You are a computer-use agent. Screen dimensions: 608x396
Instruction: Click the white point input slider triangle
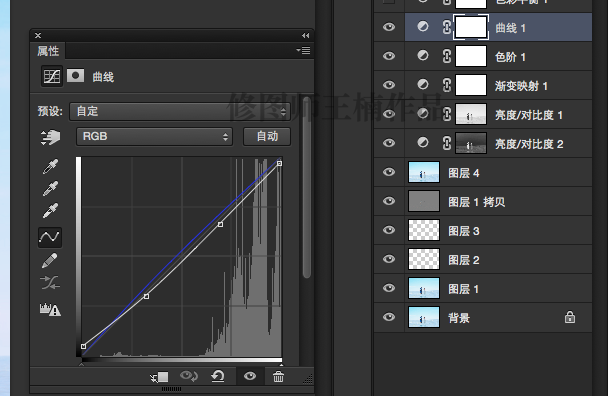[281, 365]
